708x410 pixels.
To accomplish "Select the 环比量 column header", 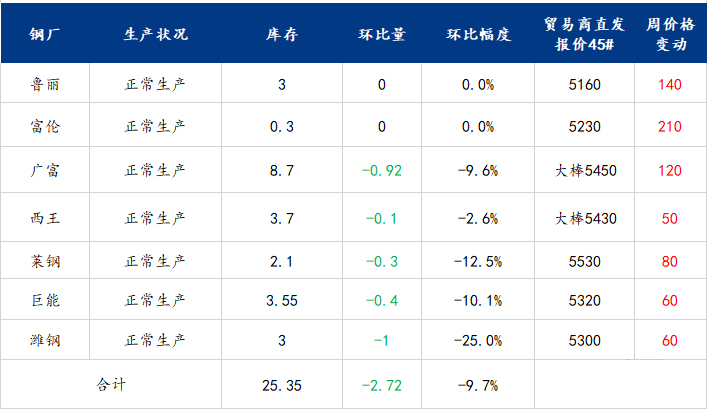I will [x=382, y=34].
